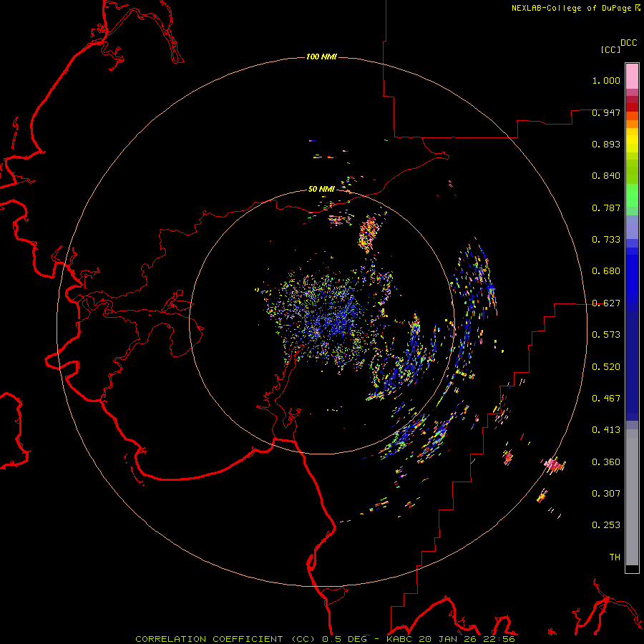Click the 0.360 scale value
This screenshot has width=644, height=644.
tap(606, 462)
